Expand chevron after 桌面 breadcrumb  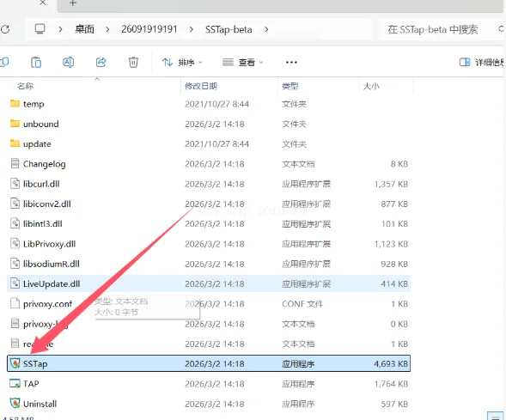pyautogui.click(x=107, y=29)
